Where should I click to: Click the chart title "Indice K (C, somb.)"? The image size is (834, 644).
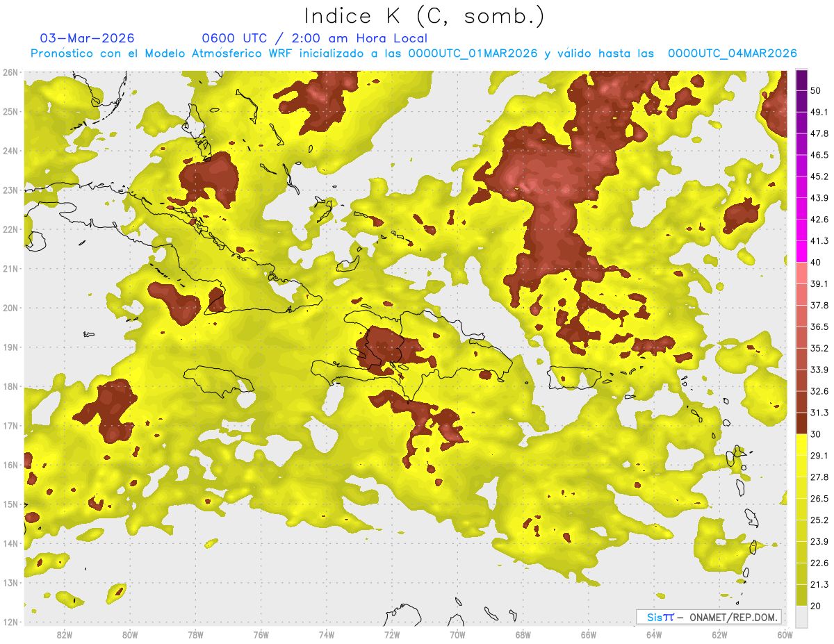[425, 16]
